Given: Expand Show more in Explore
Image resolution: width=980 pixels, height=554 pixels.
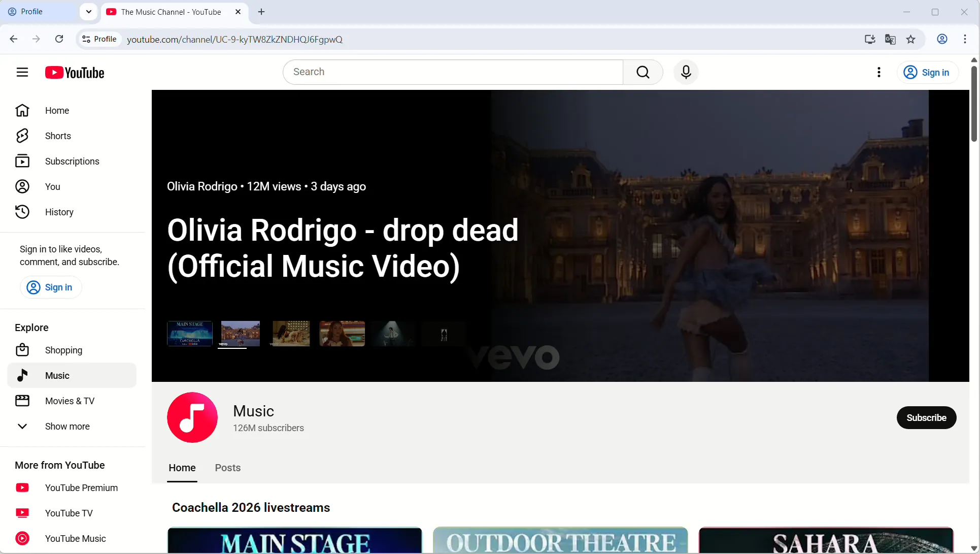Looking at the screenshot, I should (x=72, y=426).
